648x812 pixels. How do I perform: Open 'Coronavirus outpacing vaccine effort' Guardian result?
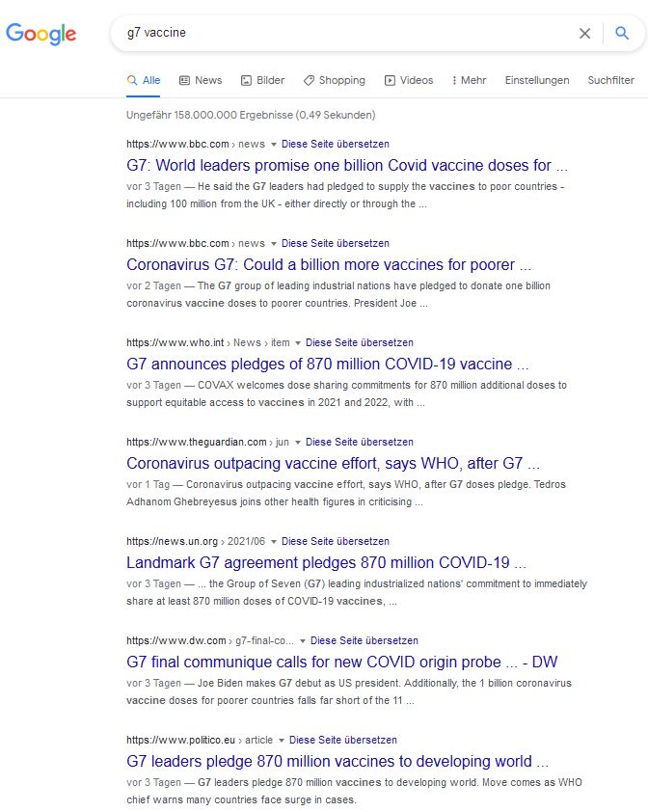coord(333,463)
